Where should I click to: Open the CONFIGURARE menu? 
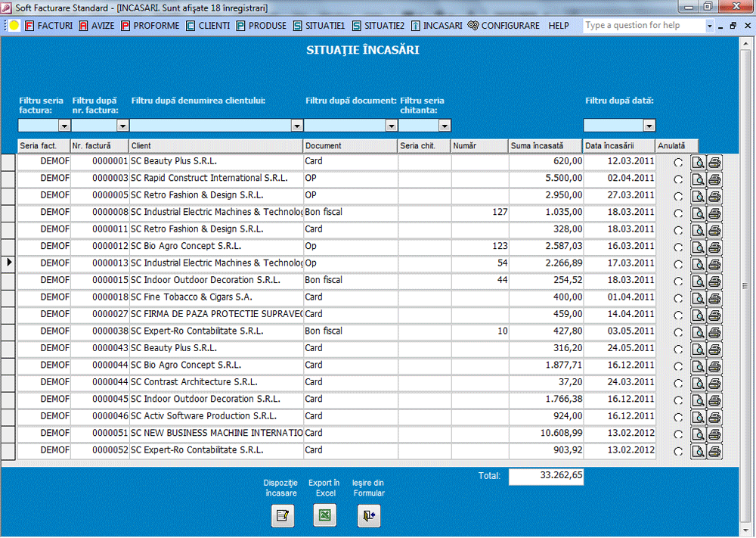coord(504,26)
